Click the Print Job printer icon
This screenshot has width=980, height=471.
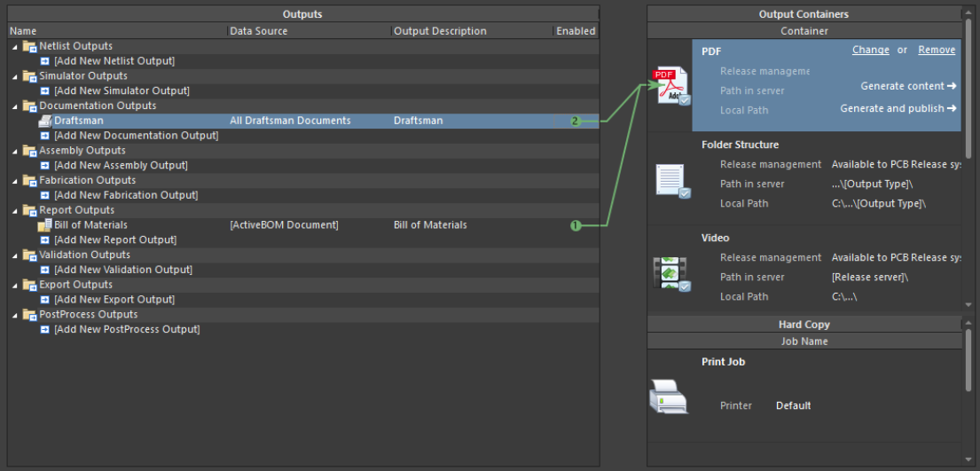669,396
